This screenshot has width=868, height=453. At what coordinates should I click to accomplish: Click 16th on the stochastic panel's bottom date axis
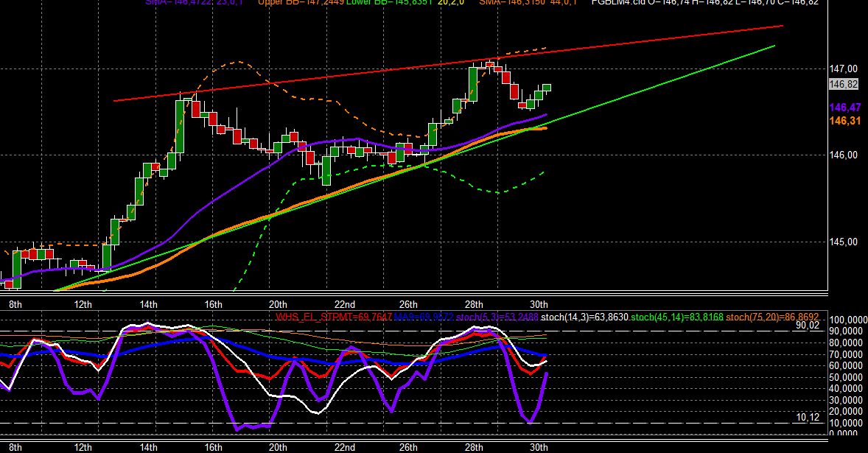tap(213, 447)
